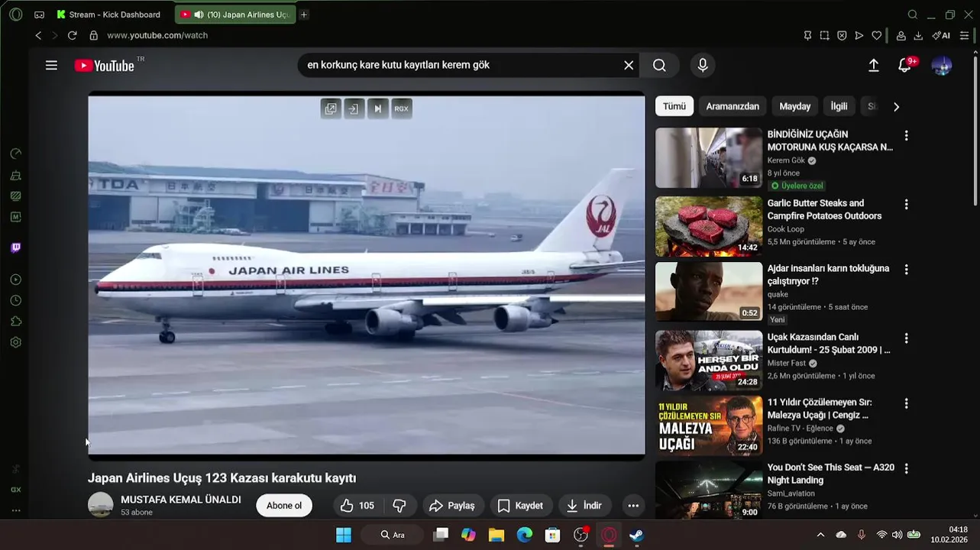Screen dimensions: 980x550
Task: Open sidebar settings gear icon
Action: click(x=16, y=342)
